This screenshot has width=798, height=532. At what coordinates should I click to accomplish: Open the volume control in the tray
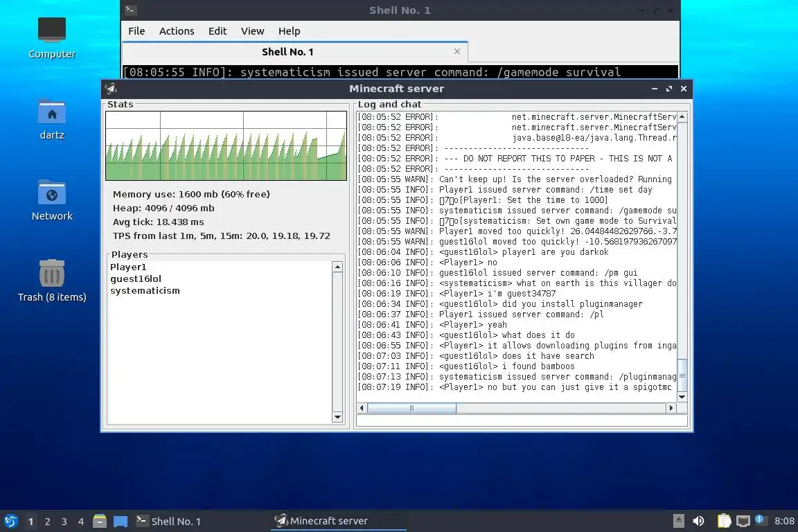click(x=698, y=521)
